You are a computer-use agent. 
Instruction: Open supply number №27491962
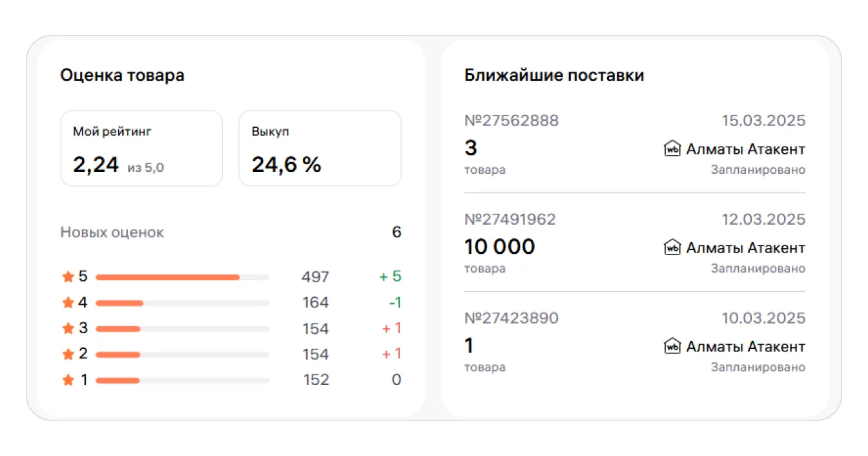coord(510,220)
